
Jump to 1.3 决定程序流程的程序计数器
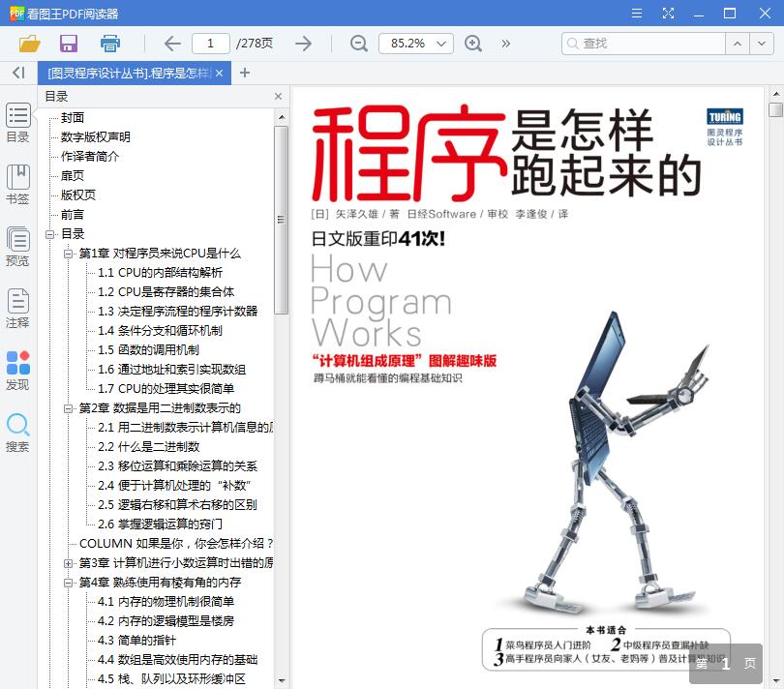click(x=177, y=311)
